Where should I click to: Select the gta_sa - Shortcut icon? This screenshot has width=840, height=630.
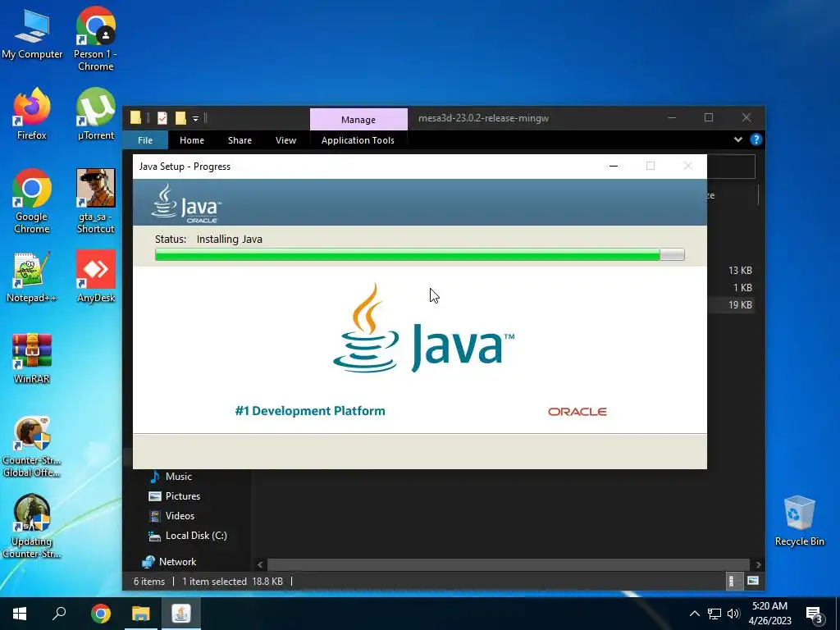pos(96,201)
